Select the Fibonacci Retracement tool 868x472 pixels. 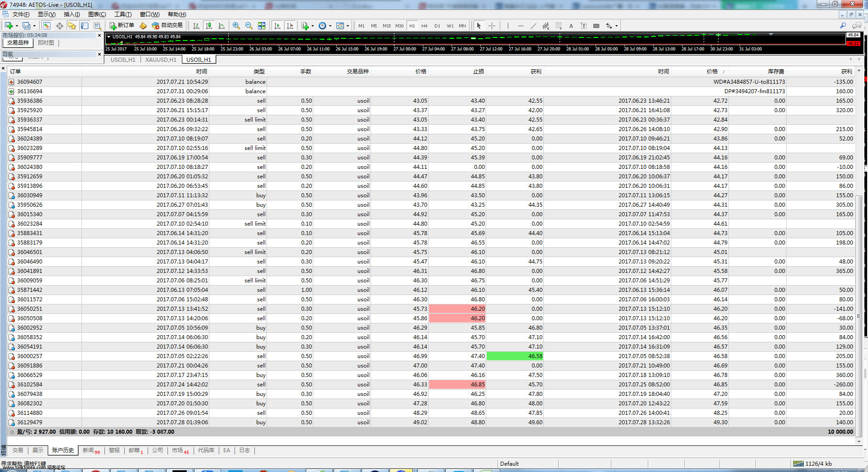coord(558,26)
